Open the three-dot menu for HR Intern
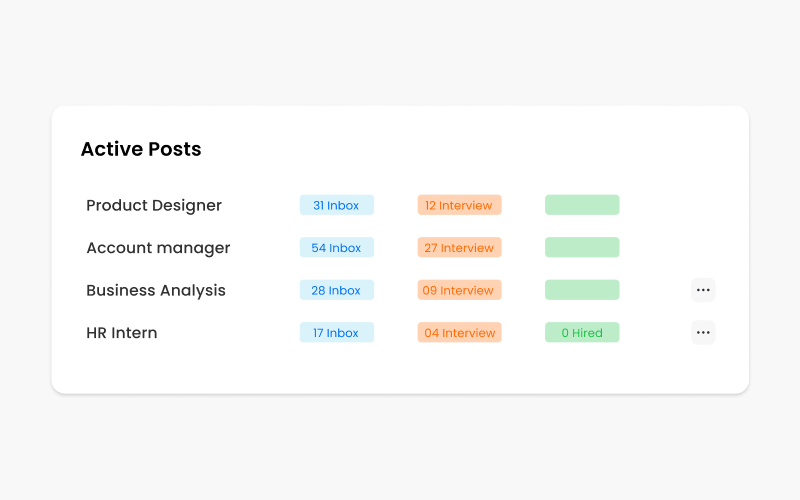The image size is (800, 500). [703, 332]
